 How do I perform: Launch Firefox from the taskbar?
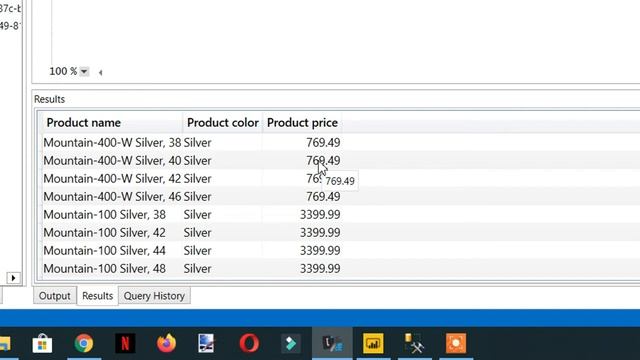coord(167,344)
